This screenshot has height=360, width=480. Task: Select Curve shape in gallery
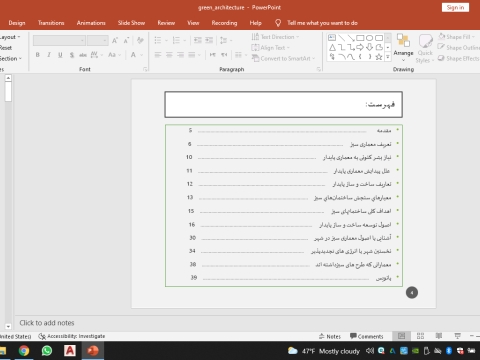351,57
